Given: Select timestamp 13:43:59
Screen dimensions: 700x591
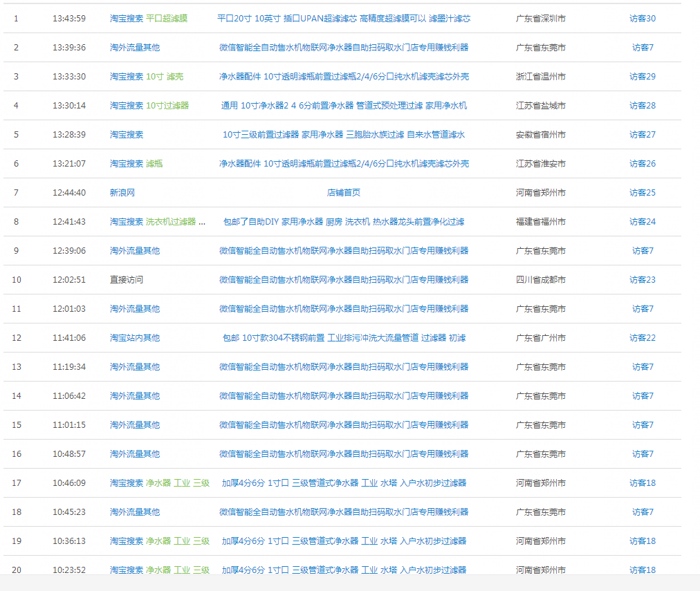Looking at the screenshot, I should click(x=69, y=18).
